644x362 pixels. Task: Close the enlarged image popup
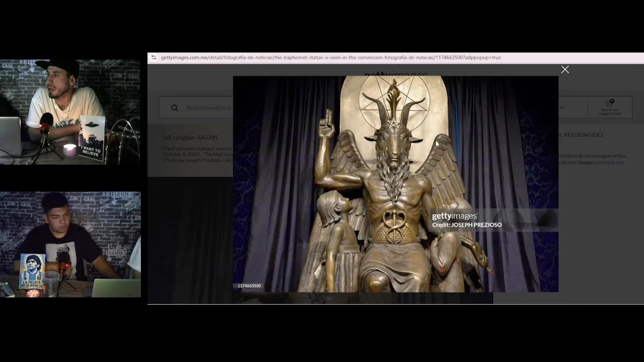(565, 70)
